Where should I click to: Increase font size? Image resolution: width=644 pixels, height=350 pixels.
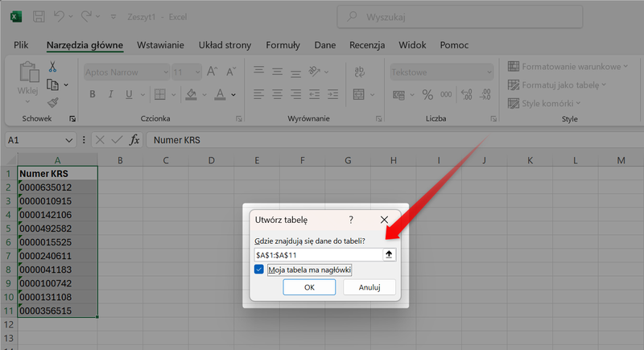212,72
